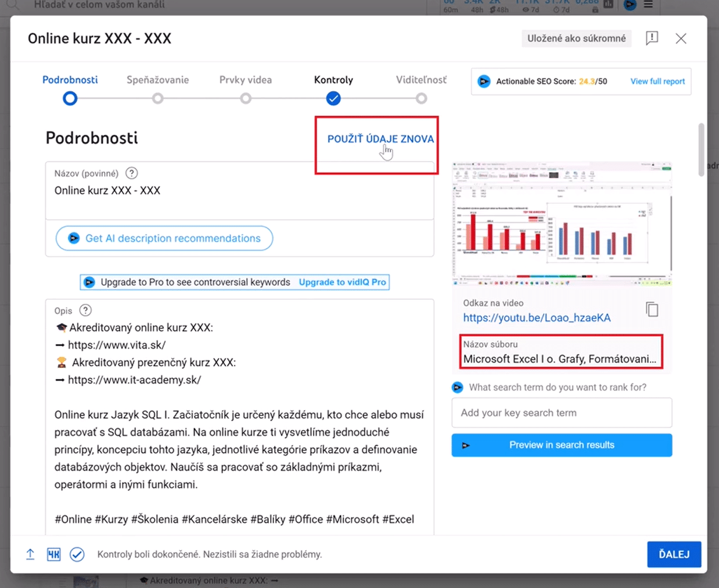Click the dialog's vertical scrollbar
The height and width of the screenshot is (588, 719).
pyautogui.click(x=701, y=145)
